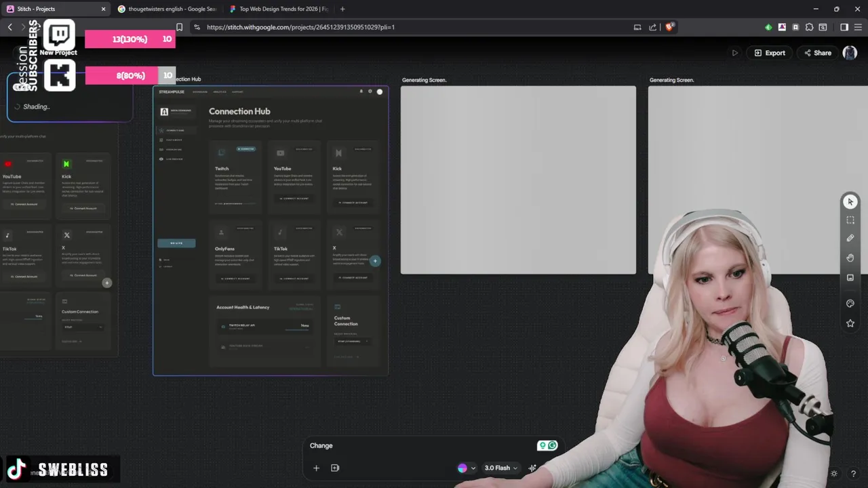Click add-screen icon next to plus

pos(335,468)
